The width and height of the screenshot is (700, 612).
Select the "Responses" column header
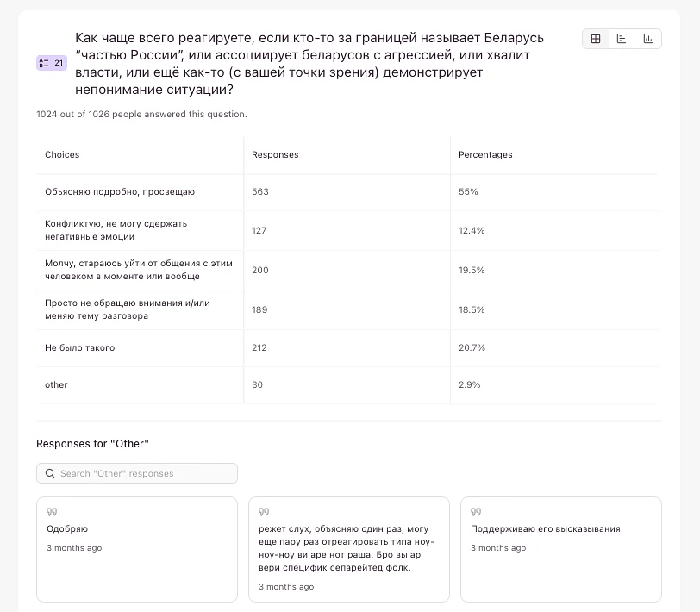click(x=275, y=155)
